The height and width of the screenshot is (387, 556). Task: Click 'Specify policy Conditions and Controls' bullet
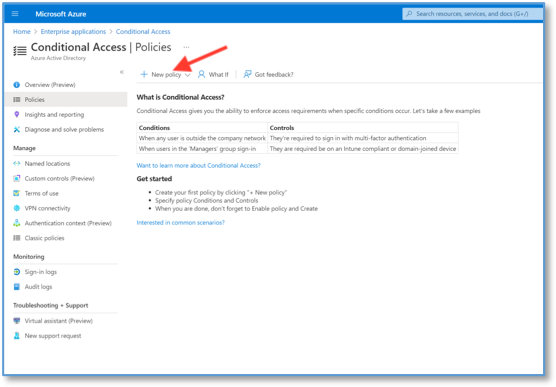(x=206, y=200)
